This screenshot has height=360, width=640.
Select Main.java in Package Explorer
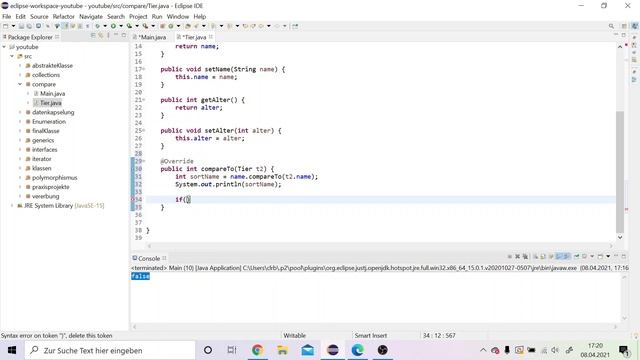52,93
